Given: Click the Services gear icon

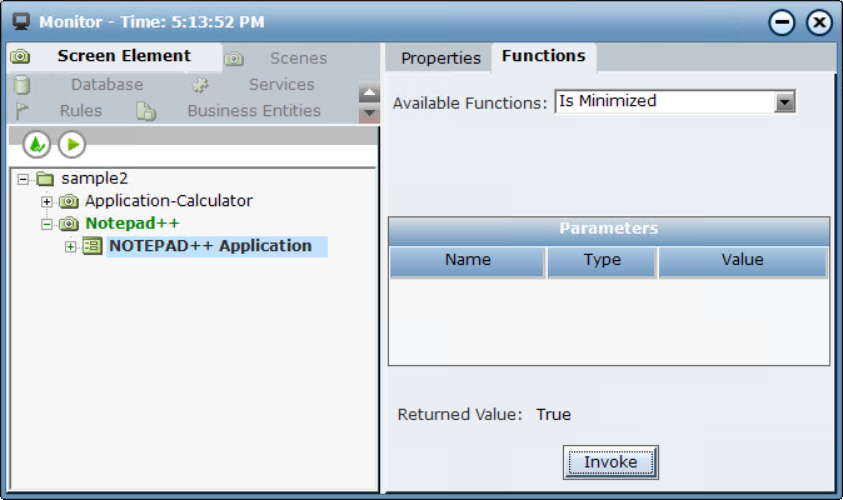Looking at the screenshot, I should [200, 86].
